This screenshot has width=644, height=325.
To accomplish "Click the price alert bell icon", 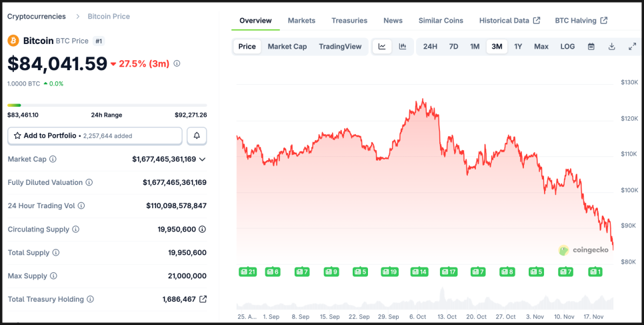I will [197, 135].
